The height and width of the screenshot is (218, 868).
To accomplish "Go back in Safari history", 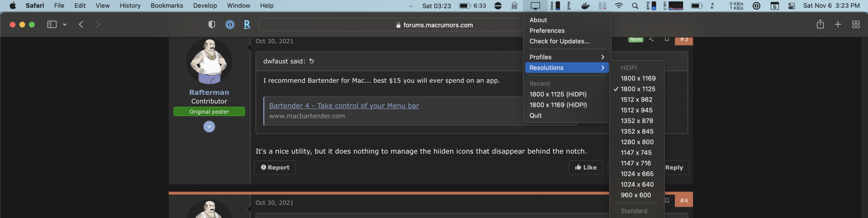I will (81, 24).
